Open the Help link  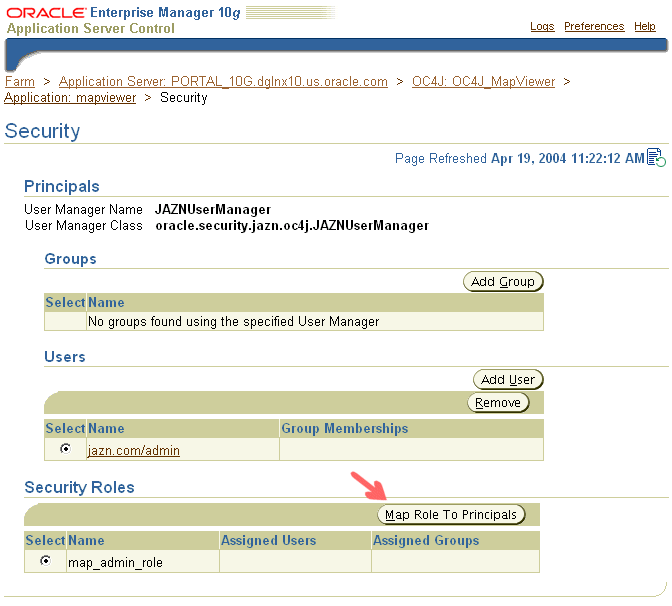pyautogui.click(x=645, y=26)
